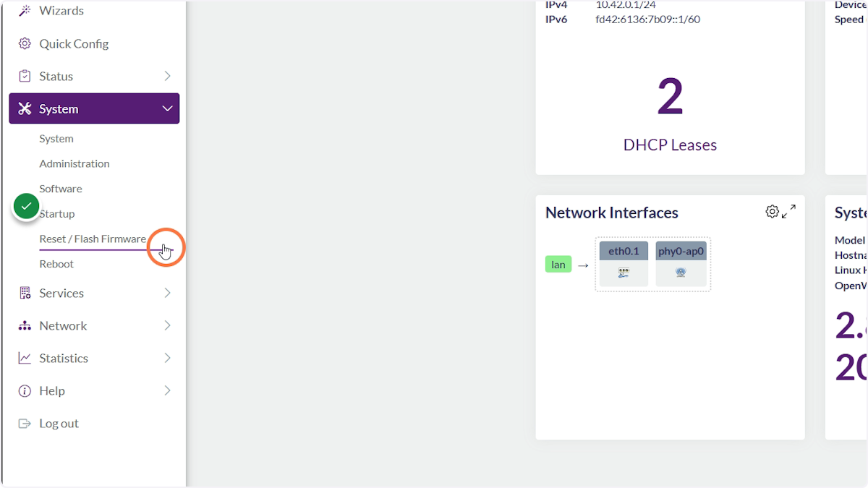Open the Reboot page
Viewport: 868px width, 488px height.
pyautogui.click(x=56, y=264)
